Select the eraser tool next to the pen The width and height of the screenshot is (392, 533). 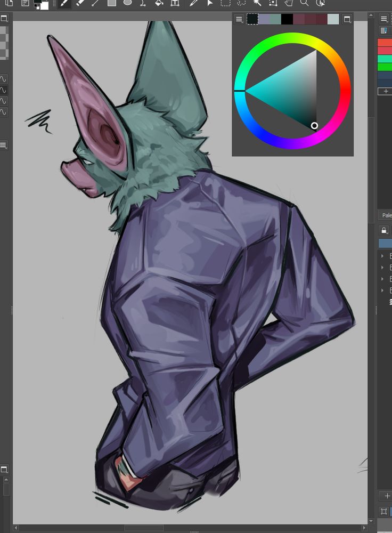[x=80, y=3]
